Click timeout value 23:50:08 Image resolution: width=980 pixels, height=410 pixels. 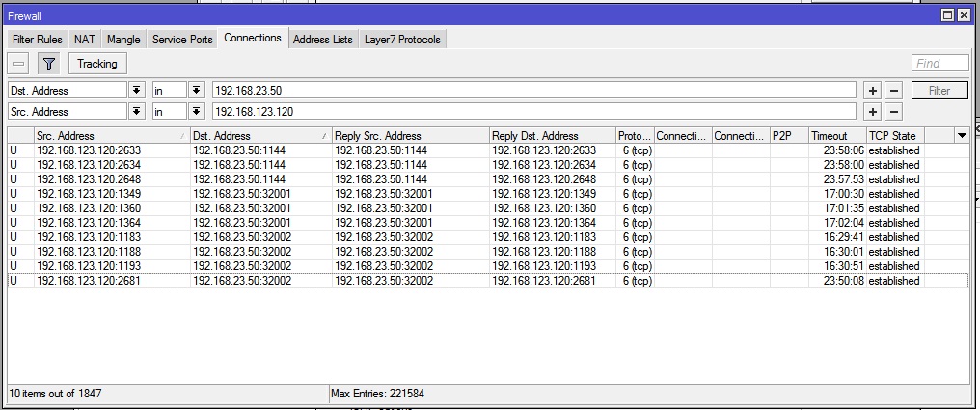pos(844,281)
